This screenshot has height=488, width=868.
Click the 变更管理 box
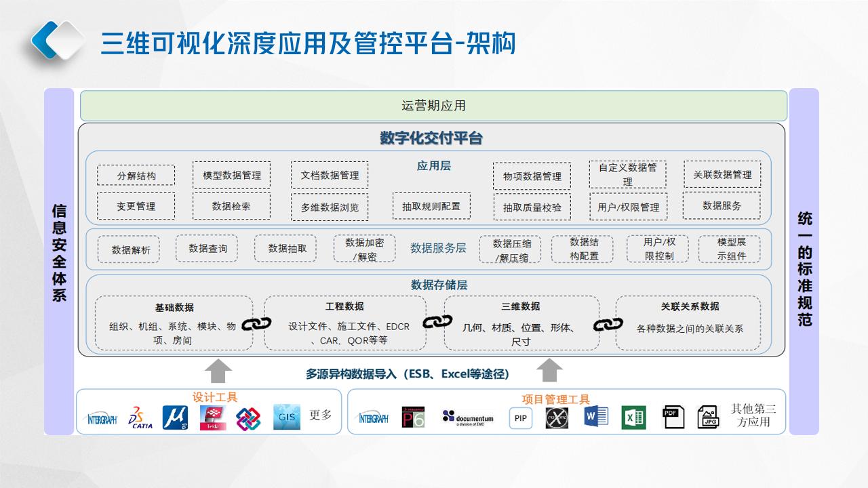(136, 206)
